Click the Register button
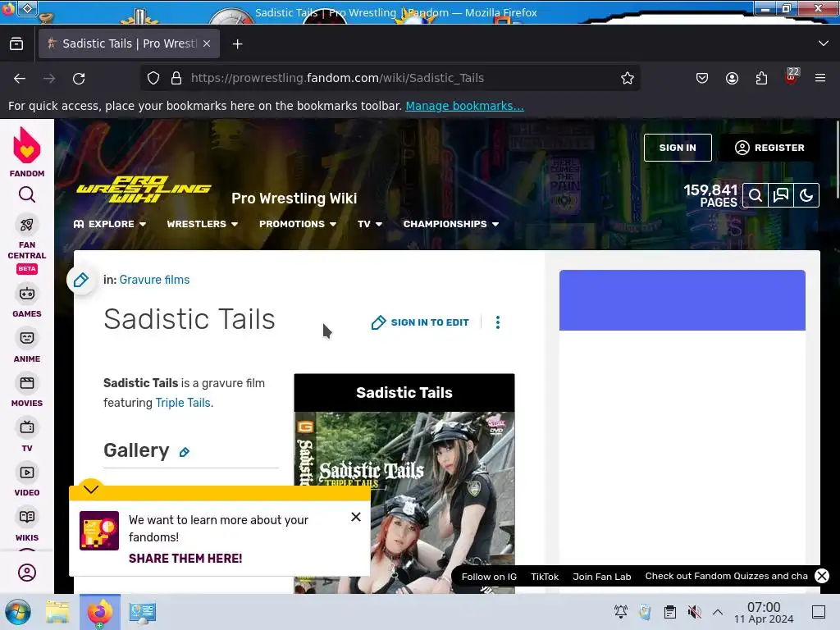Screen dimensions: 840x630 point(769,148)
